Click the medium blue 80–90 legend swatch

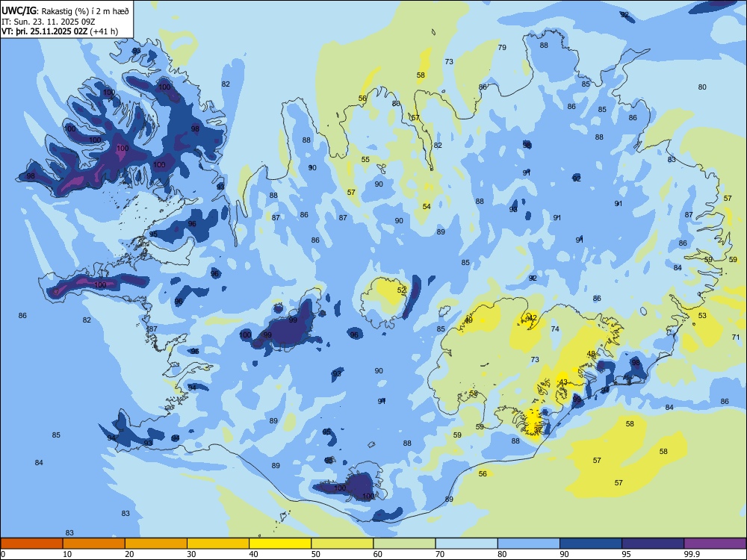[529, 544]
